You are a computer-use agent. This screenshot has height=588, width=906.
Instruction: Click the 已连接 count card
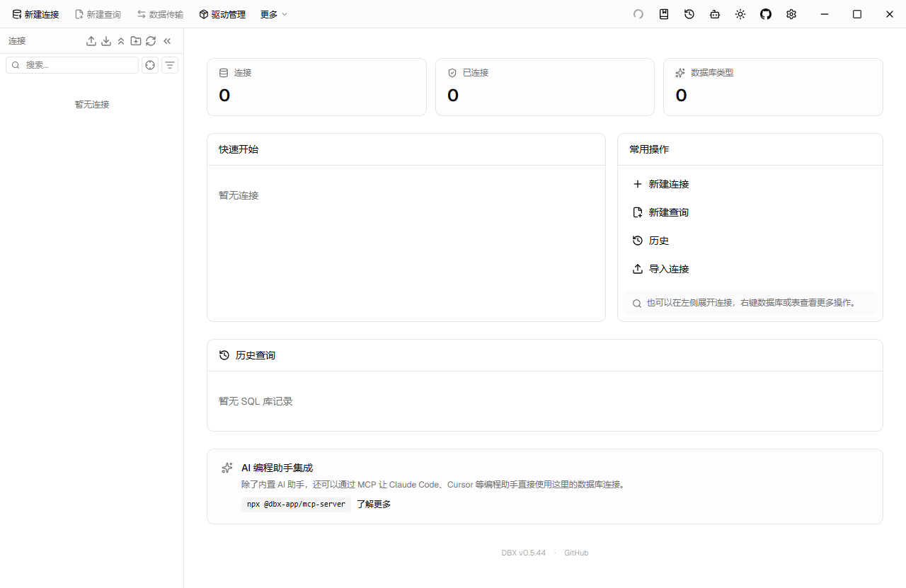coord(545,87)
